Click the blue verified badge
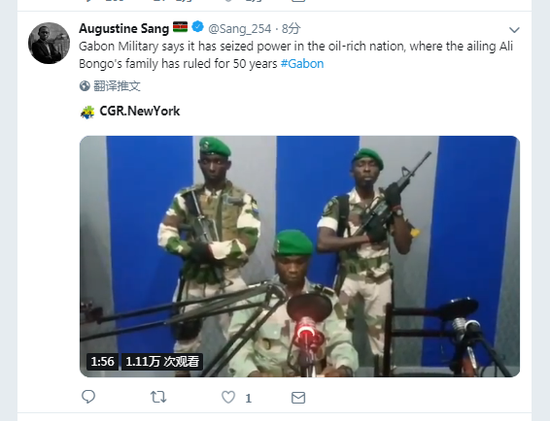The height and width of the screenshot is (421, 550). [198, 27]
